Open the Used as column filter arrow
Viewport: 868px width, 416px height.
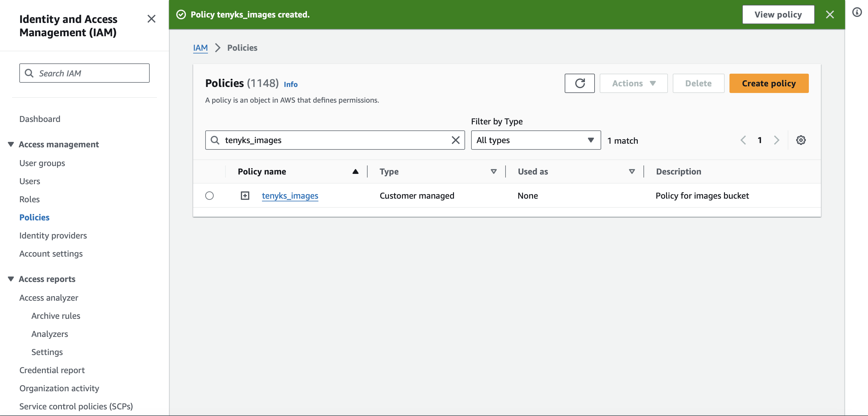[631, 171]
